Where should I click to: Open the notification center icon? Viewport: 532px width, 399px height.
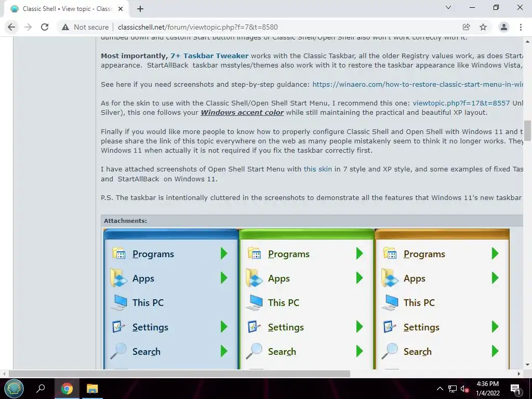(515, 389)
